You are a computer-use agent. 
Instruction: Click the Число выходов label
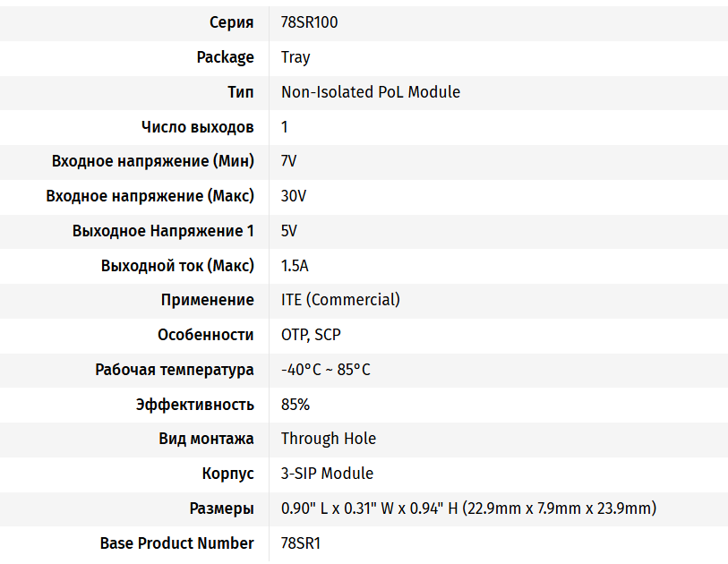click(x=197, y=127)
